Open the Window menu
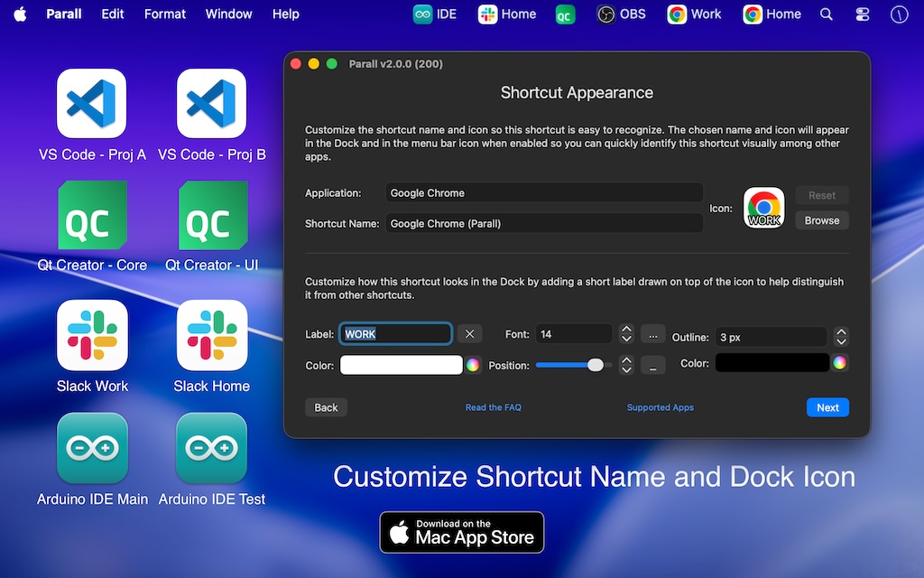 pos(228,14)
